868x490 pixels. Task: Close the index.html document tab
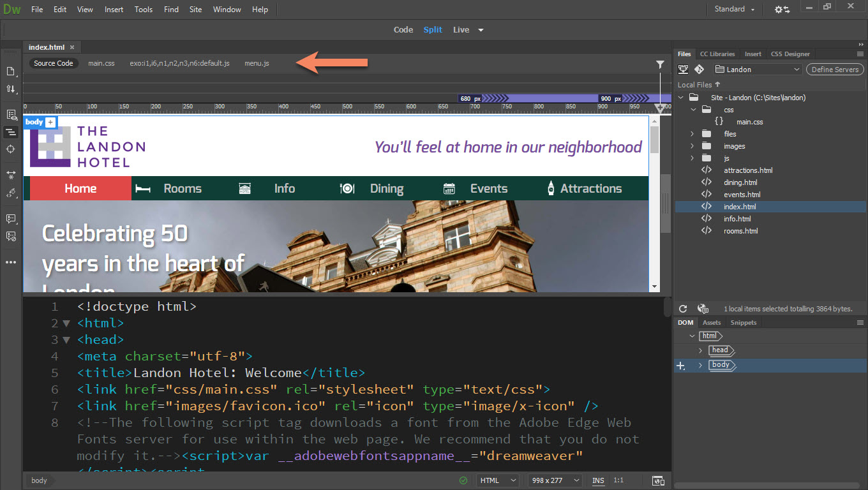pos(72,47)
